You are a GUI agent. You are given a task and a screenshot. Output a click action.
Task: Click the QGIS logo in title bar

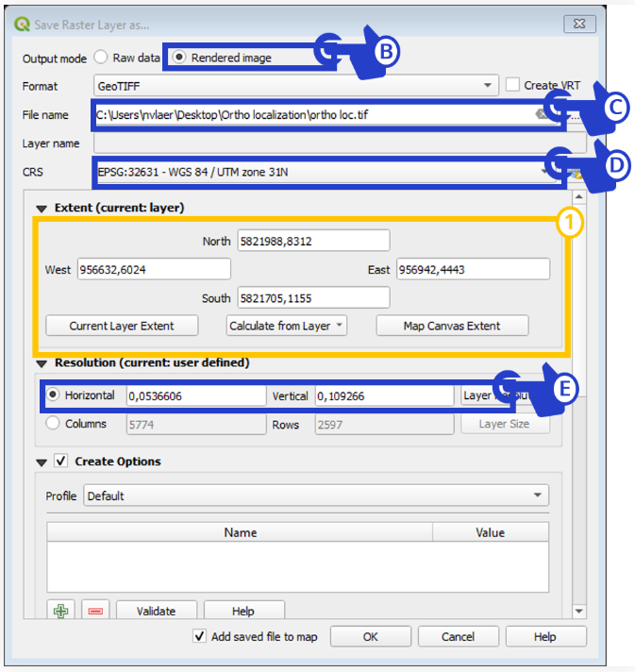(22, 25)
